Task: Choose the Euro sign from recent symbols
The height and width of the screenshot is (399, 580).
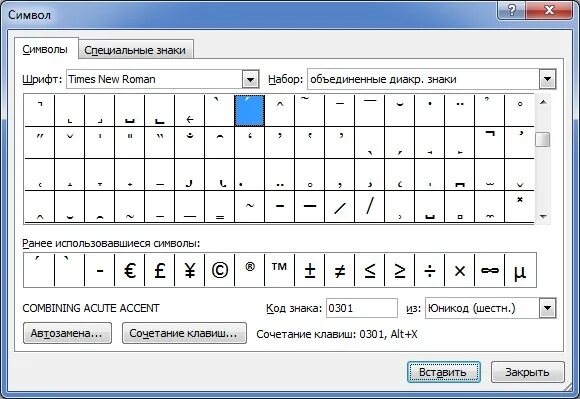Action: 129,270
